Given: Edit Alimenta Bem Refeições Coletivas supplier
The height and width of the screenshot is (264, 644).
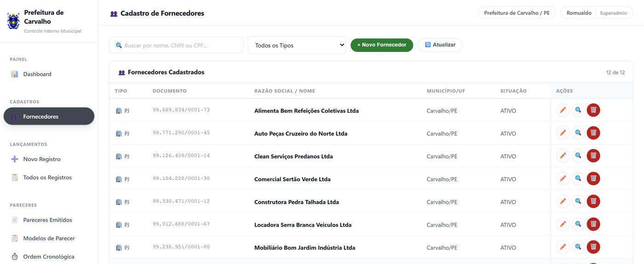Looking at the screenshot, I should [x=563, y=110].
